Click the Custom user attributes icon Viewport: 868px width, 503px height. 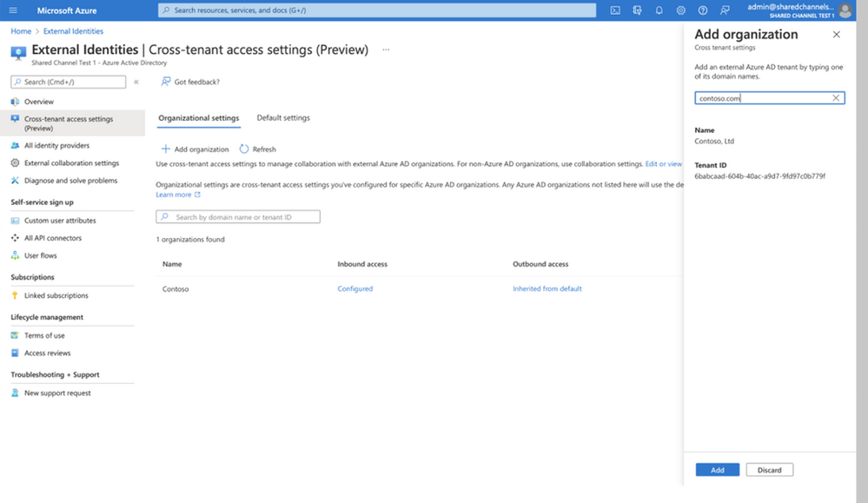15,221
